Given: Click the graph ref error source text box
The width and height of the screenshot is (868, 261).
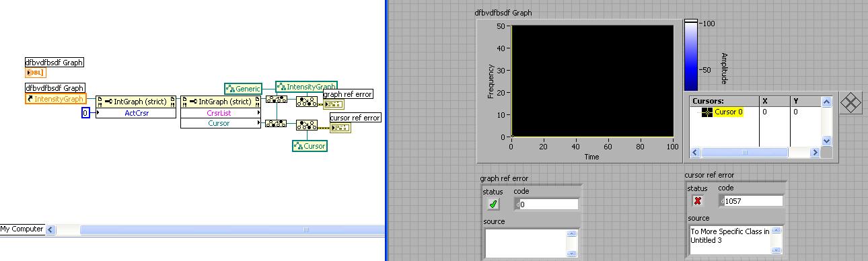Looking at the screenshot, I should pyautogui.click(x=526, y=243).
